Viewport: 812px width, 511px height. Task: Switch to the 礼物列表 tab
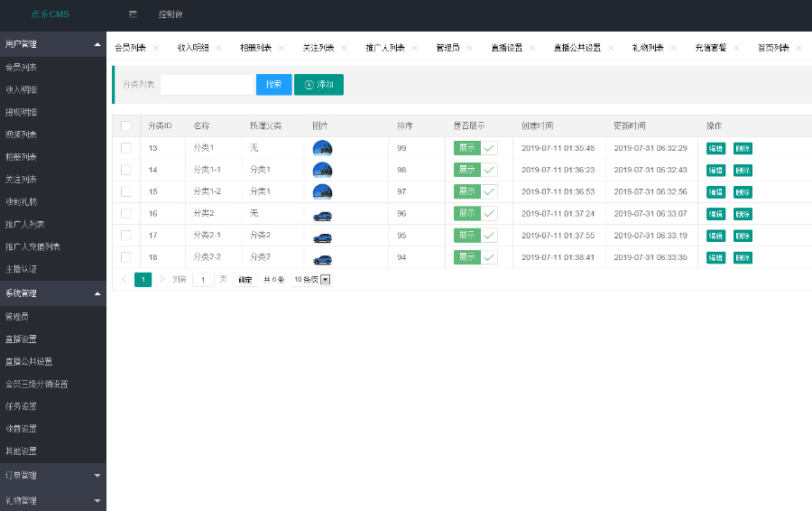648,48
